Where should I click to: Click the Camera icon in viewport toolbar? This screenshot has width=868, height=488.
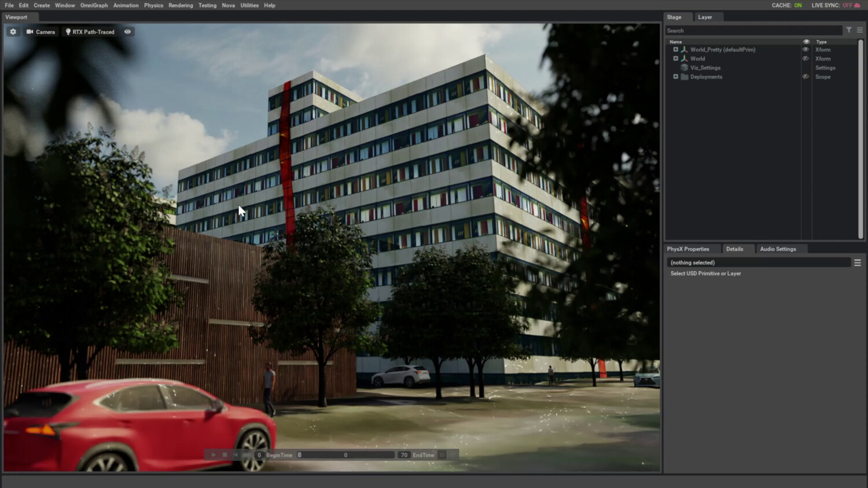pyautogui.click(x=30, y=32)
